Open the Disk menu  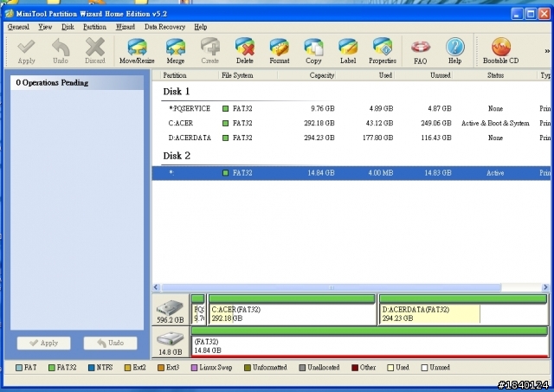[x=68, y=27]
